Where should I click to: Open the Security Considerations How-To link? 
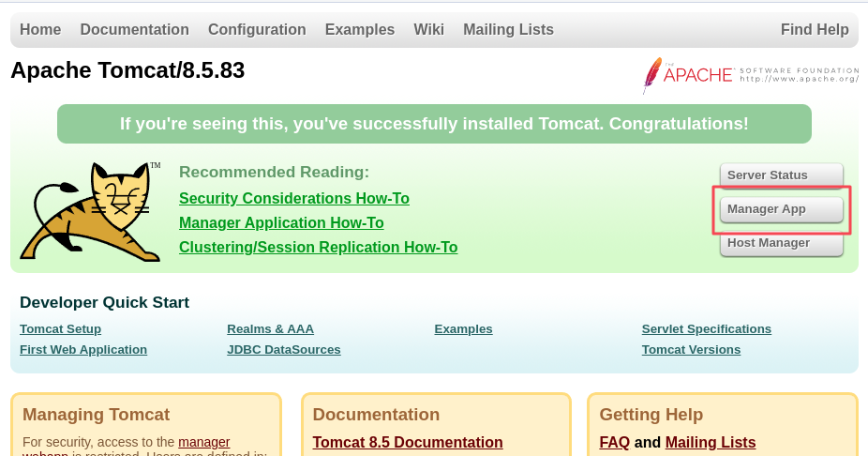tap(294, 198)
